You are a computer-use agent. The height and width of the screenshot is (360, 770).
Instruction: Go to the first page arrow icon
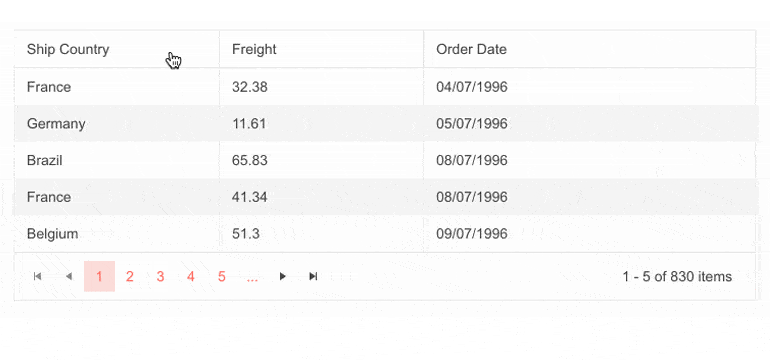coord(37,277)
